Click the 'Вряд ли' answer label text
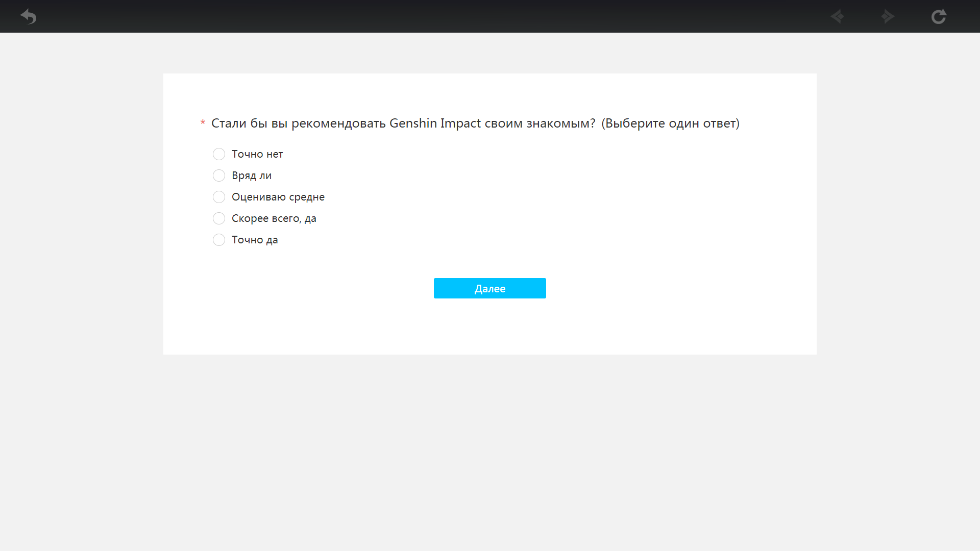This screenshot has height=551, width=980. (252, 176)
